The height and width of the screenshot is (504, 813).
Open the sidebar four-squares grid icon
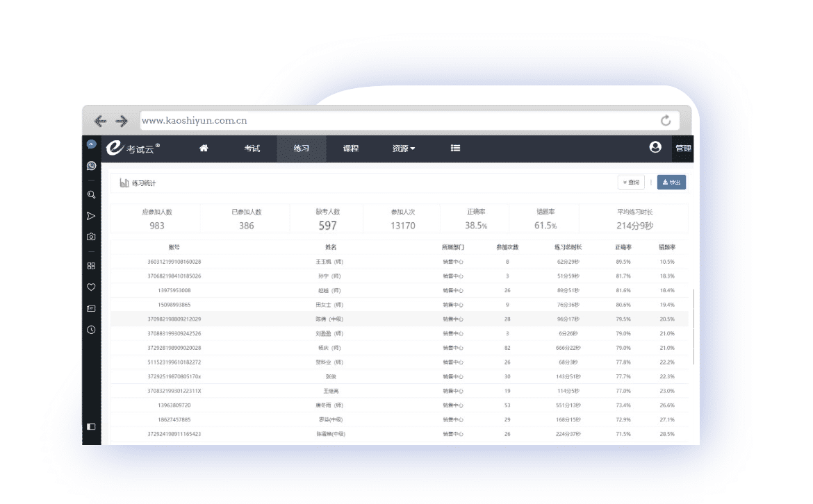[91, 266]
